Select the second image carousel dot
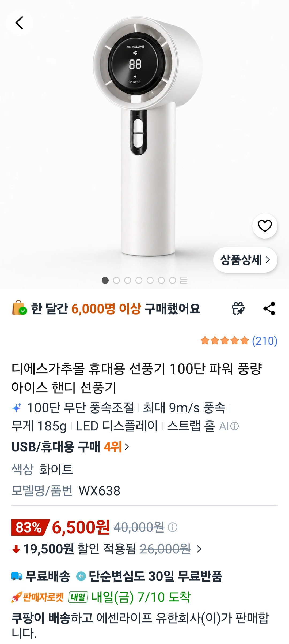Screen dimensions: 289x644 [x=116, y=280]
